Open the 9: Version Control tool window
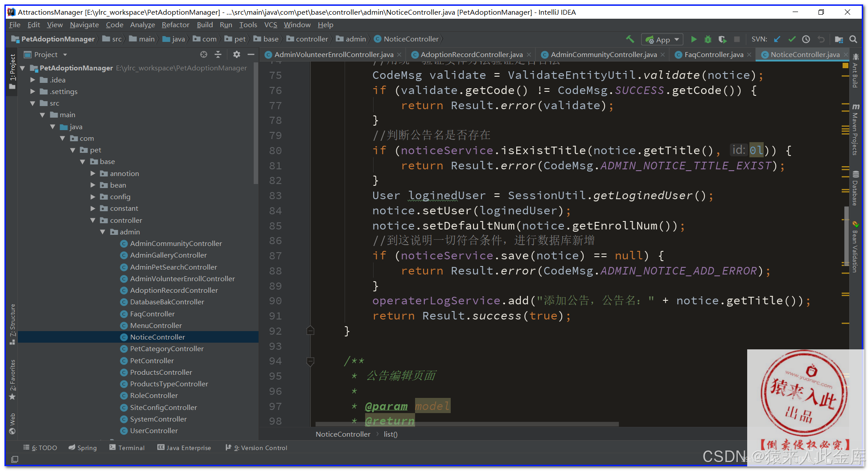The height and width of the screenshot is (471, 868). [257, 448]
